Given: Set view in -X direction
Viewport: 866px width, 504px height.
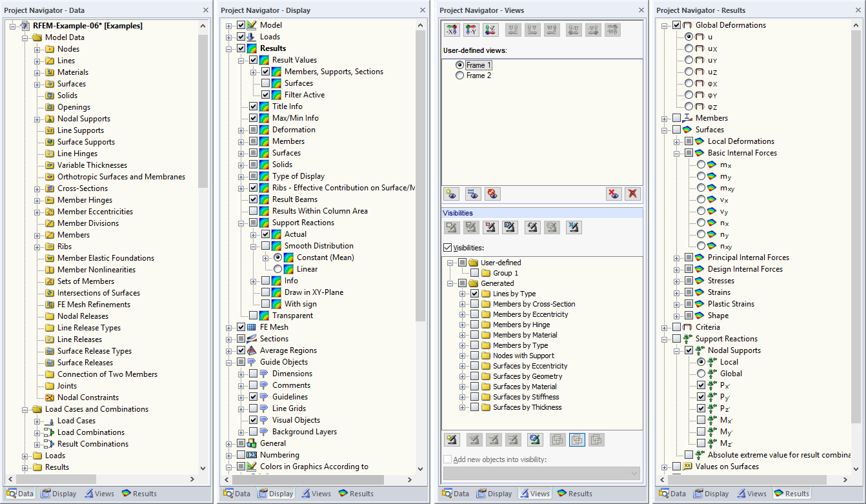Looking at the screenshot, I should (x=451, y=30).
